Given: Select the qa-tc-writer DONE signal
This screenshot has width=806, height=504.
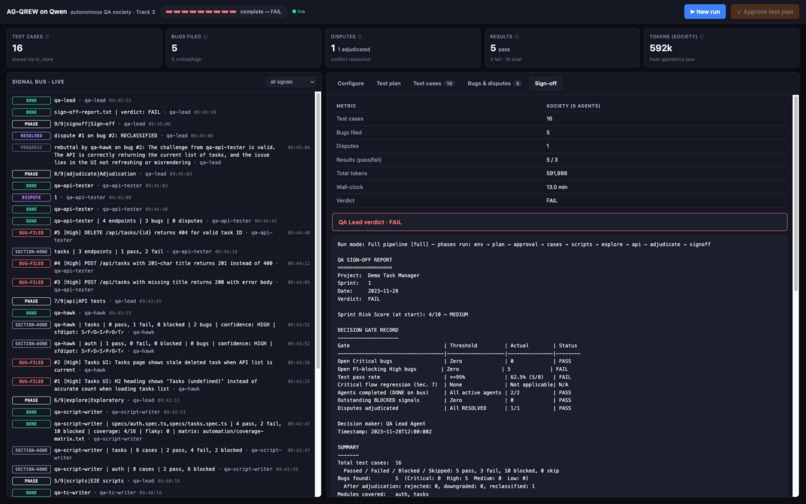Looking at the screenshot, I should pyautogui.click(x=163, y=493).
